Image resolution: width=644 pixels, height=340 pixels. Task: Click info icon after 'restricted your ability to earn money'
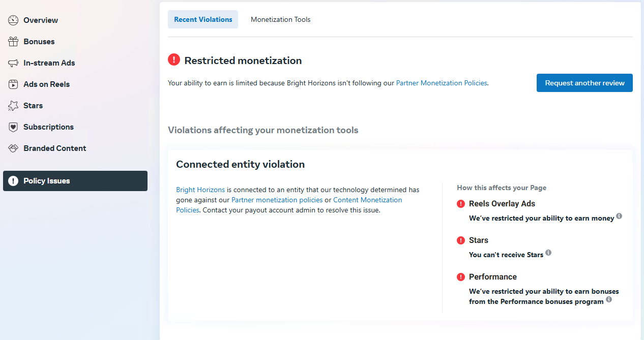tap(619, 216)
